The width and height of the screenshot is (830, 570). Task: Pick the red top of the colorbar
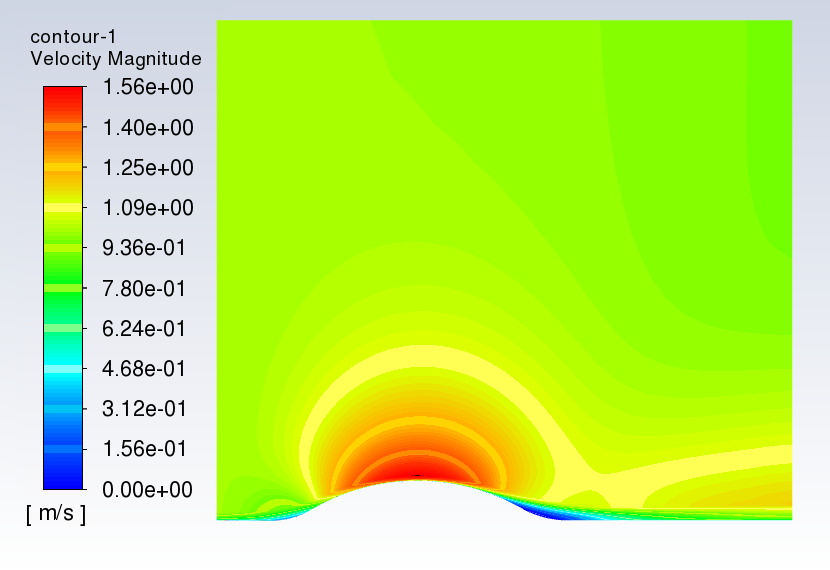[x=63, y=95]
